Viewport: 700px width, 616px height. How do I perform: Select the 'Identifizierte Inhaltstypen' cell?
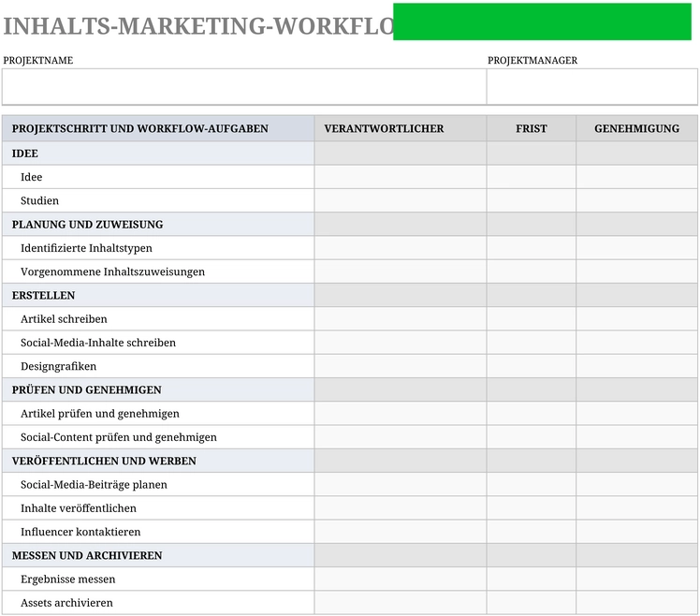tap(158, 248)
